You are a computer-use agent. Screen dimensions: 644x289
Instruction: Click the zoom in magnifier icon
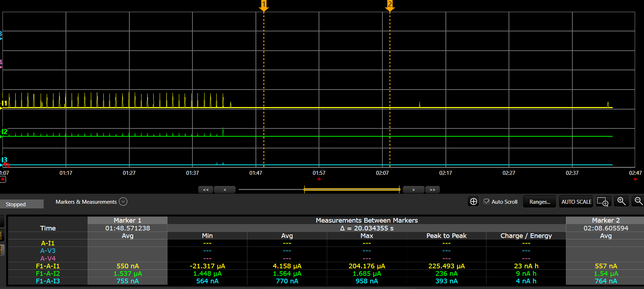tap(622, 201)
